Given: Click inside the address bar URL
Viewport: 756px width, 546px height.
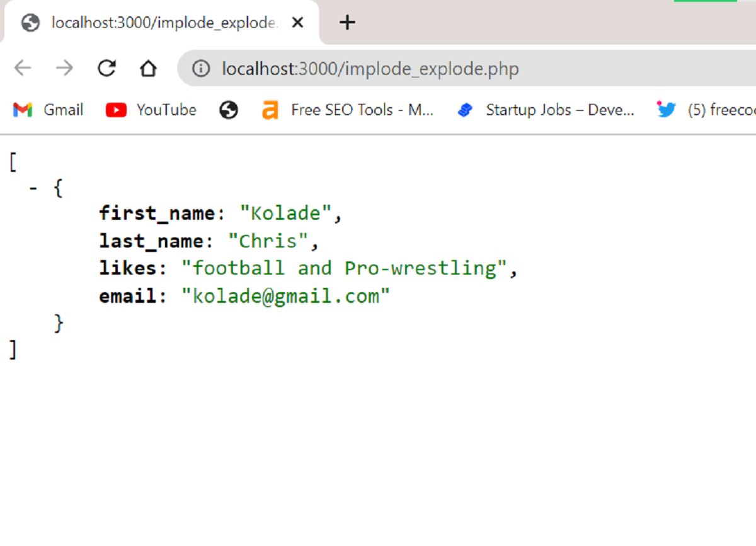Looking at the screenshot, I should [369, 68].
